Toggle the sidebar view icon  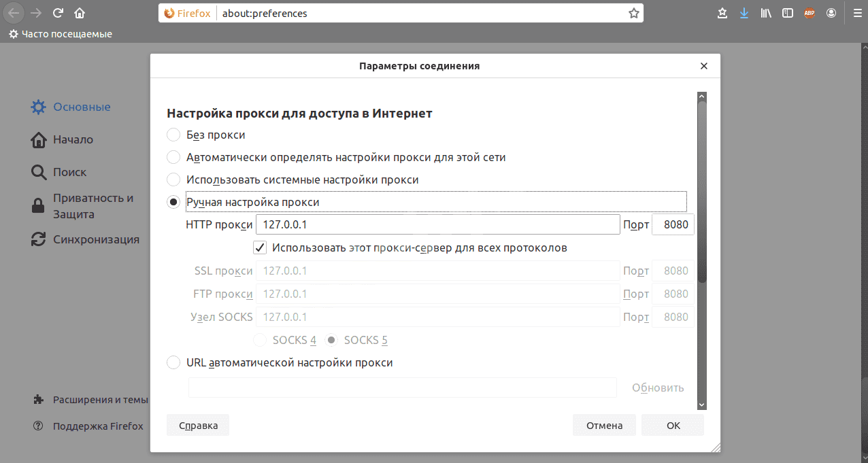click(788, 13)
